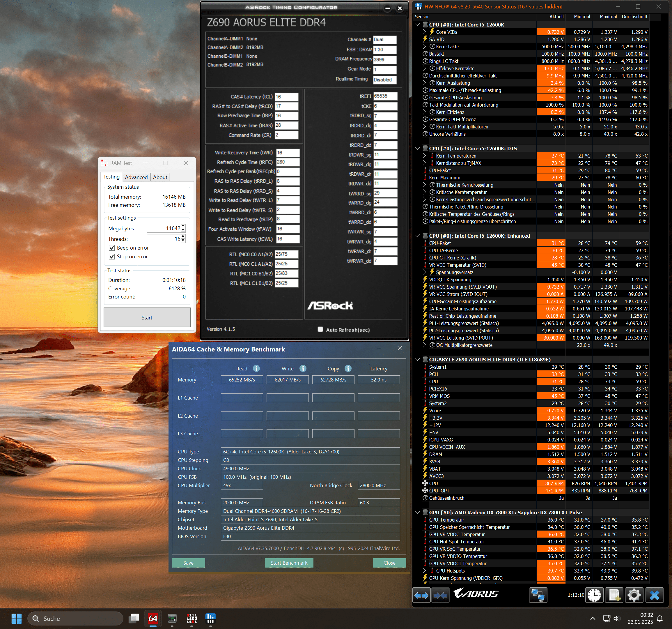
Task: Click HWiNFO start logging file icon
Action: click(x=614, y=595)
